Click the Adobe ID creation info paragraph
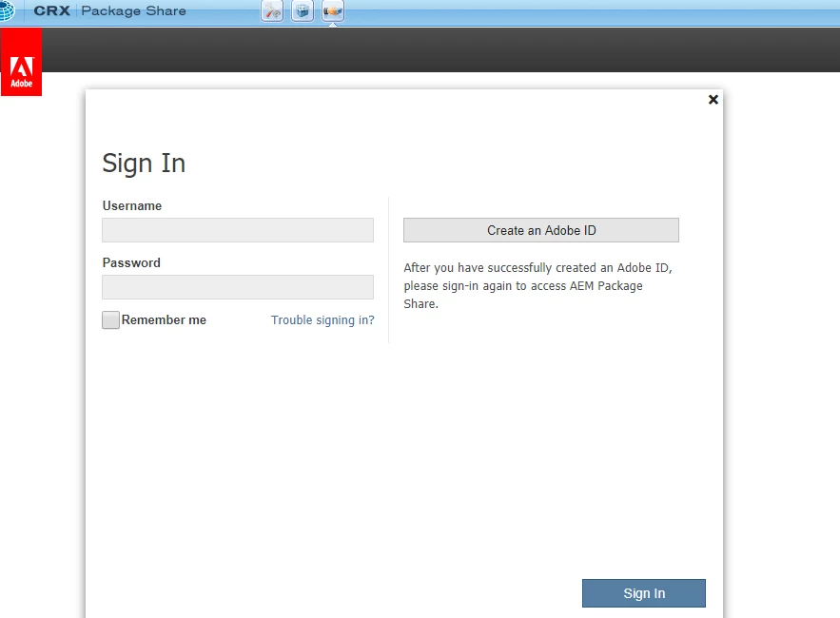 (x=537, y=285)
